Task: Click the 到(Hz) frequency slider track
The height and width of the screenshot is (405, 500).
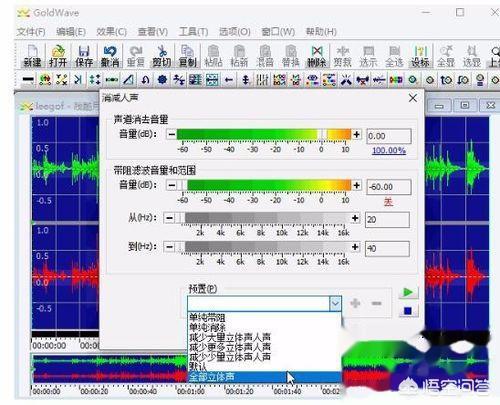Action: (262, 247)
